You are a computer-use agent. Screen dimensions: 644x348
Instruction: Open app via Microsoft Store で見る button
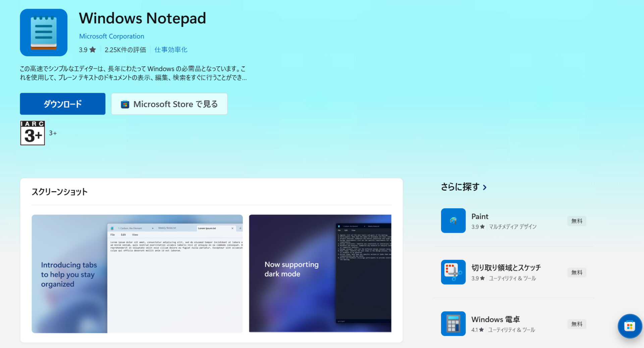coord(169,104)
